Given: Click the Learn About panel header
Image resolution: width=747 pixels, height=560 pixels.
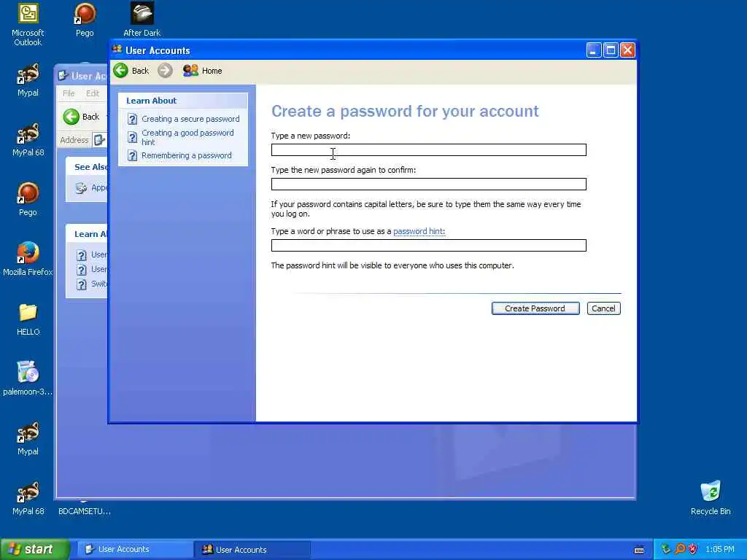Looking at the screenshot, I should [183, 101].
